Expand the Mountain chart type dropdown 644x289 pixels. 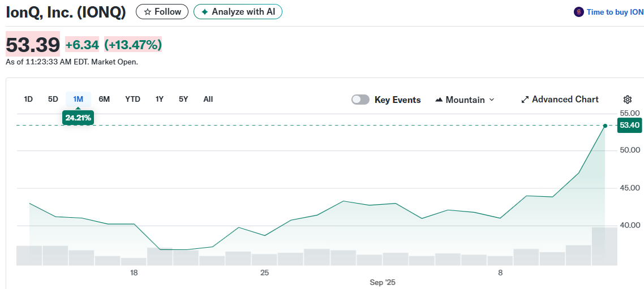[x=491, y=100]
